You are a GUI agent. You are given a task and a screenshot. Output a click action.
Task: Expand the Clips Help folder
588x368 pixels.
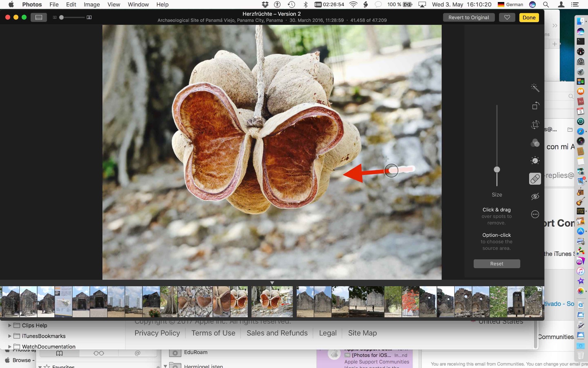pyautogui.click(x=10, y=325)
